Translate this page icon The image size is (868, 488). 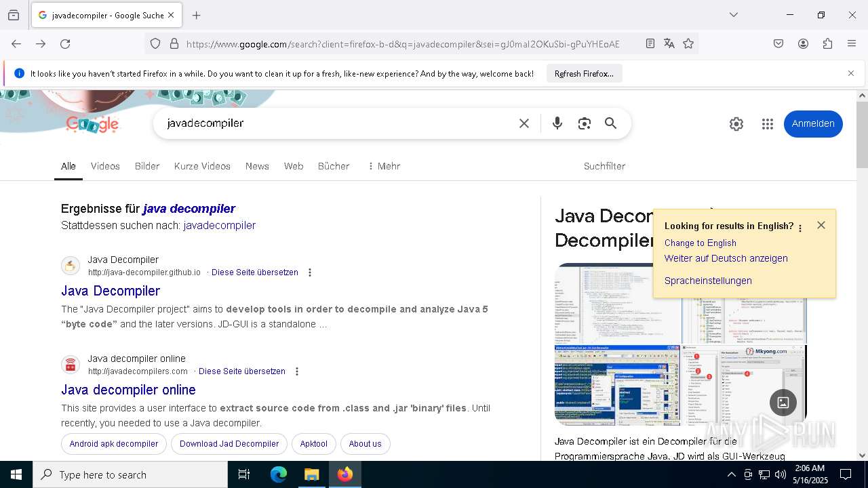(x=669, y=43)
